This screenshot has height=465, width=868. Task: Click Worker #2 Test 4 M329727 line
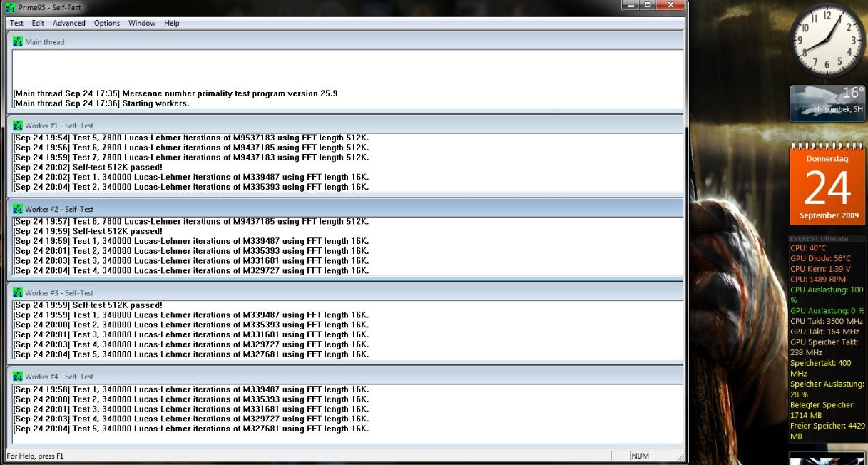[x=191, y=270]
